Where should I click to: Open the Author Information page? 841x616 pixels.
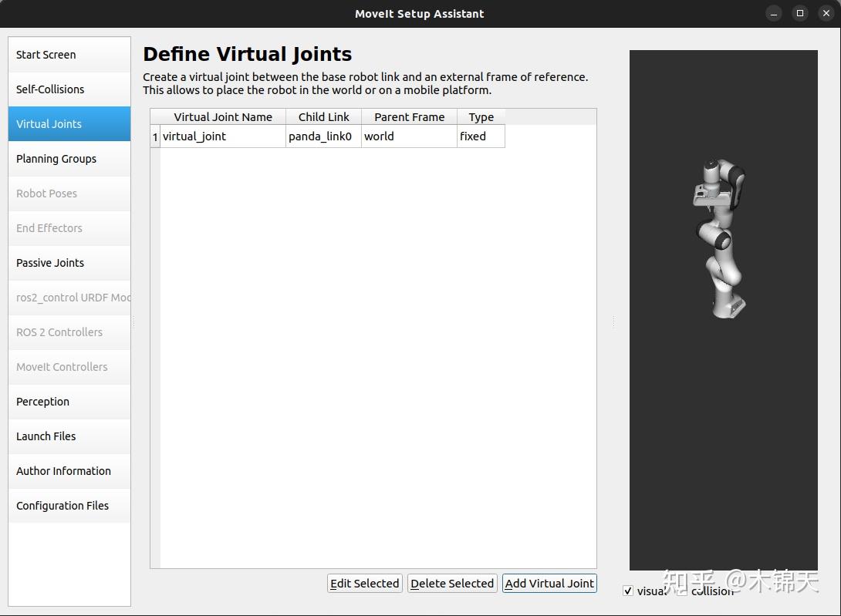coord(63,470)
